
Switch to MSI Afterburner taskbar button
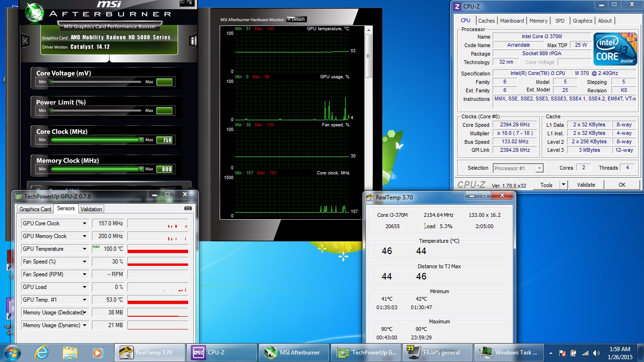[x=294, y=353]
